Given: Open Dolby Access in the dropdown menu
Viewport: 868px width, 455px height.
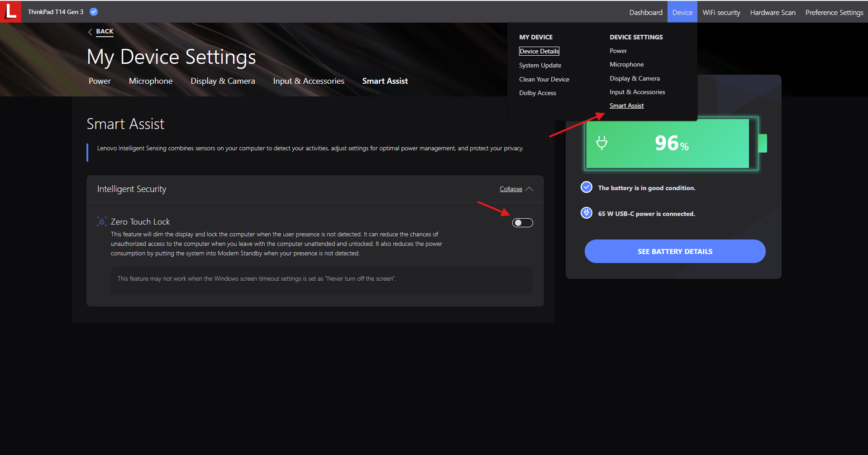Looking at the screenshot, I should [537, 93].
